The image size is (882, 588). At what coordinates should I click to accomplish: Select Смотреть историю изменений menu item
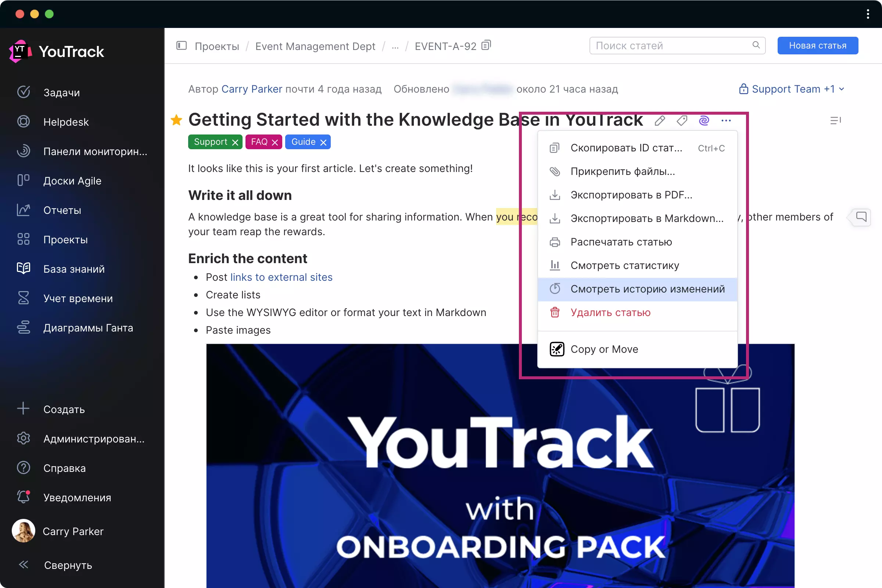(x=647, y=289)
